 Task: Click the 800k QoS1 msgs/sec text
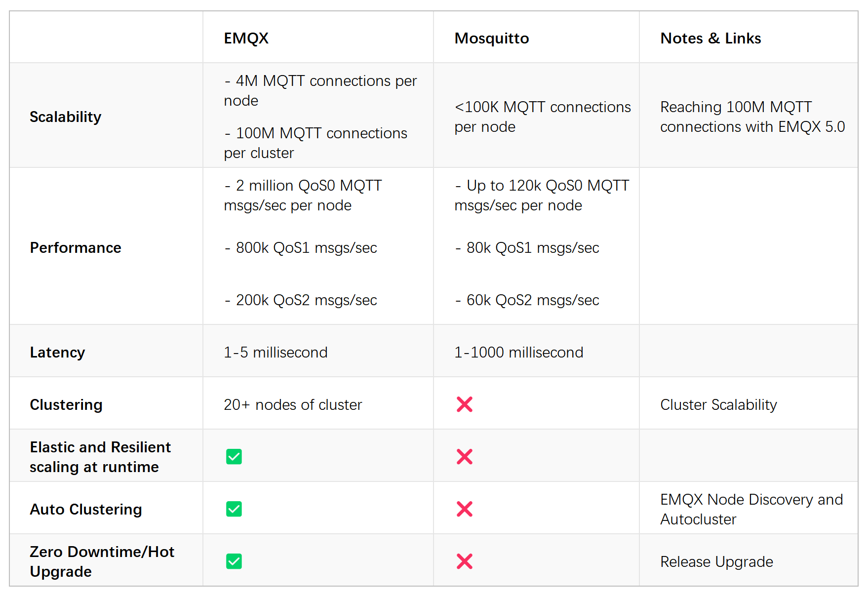pos(306,248)
